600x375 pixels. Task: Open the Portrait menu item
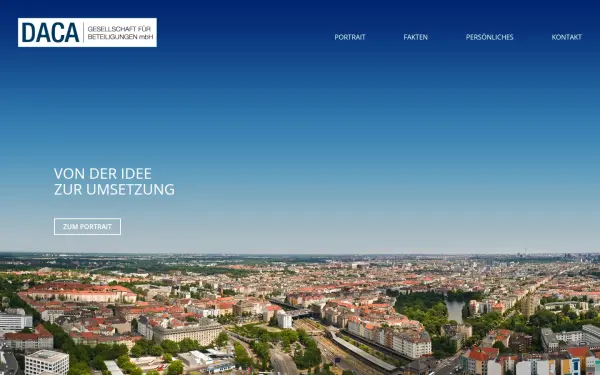point(350,37)
